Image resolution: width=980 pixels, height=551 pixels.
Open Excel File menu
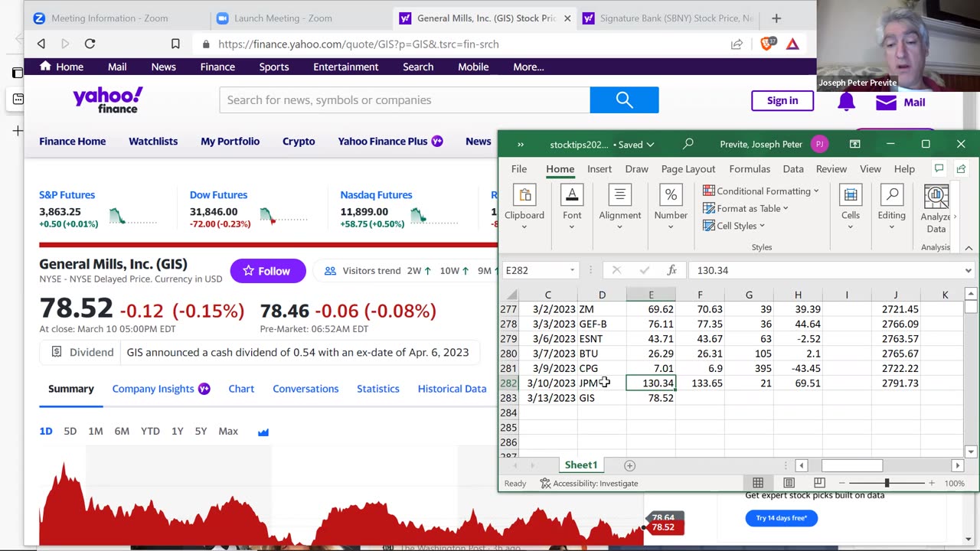[519, 169]
